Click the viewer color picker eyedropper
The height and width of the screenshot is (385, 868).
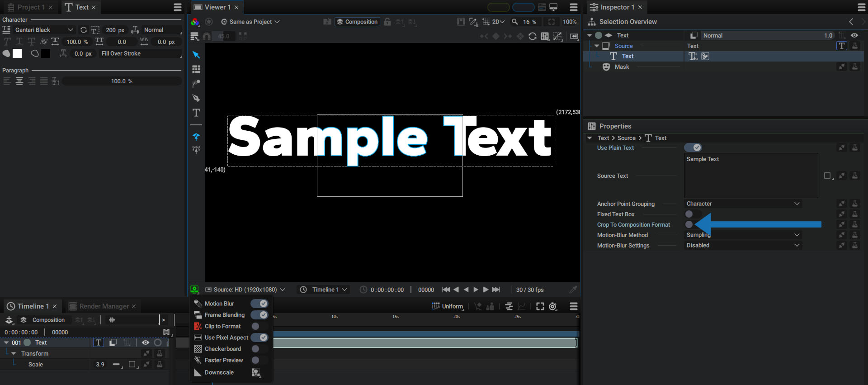pyautogui.click(x=573, y=290)
